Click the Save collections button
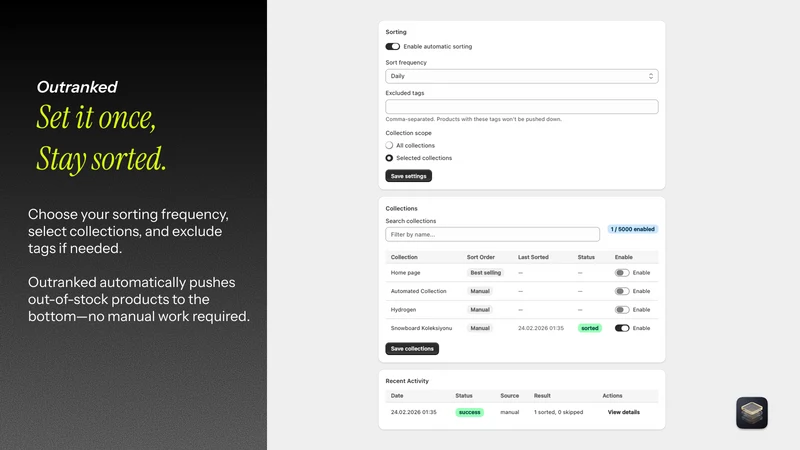This screenshot has height=450, width=800. 412,348
